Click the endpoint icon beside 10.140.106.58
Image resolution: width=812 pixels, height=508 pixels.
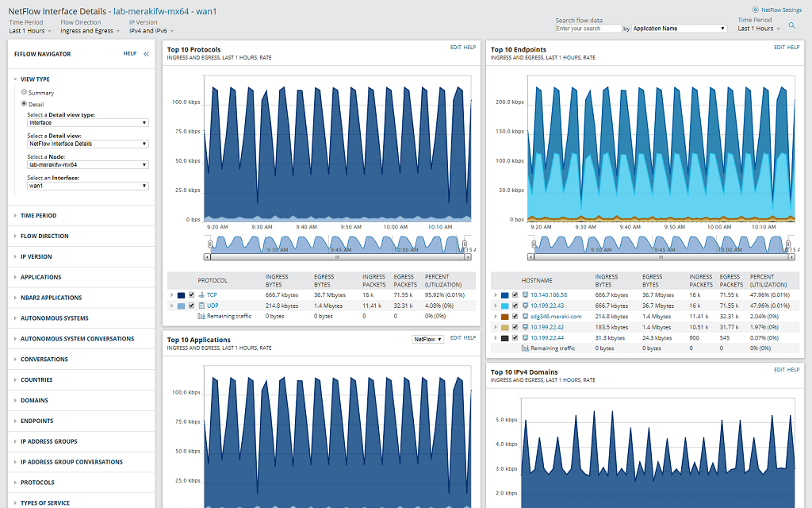[525, 295]
